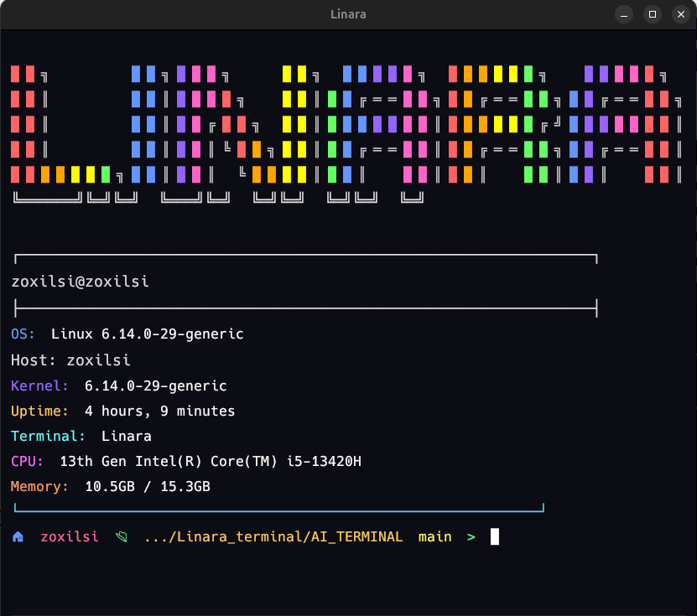Click the blue home icon in prompt
The height and width of the screenshot is (616, 697).
click(x=18, y=537)
